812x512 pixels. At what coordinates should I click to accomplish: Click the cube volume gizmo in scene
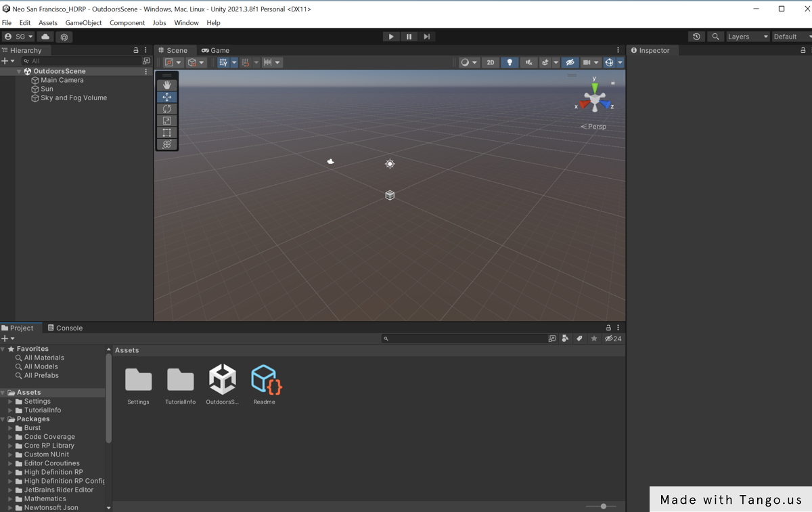[390, 195]
